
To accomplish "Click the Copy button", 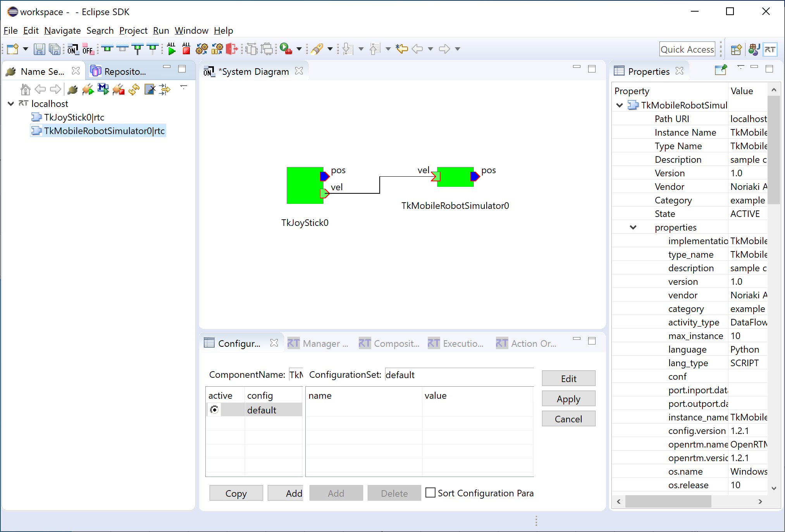I will coord(236,493).
